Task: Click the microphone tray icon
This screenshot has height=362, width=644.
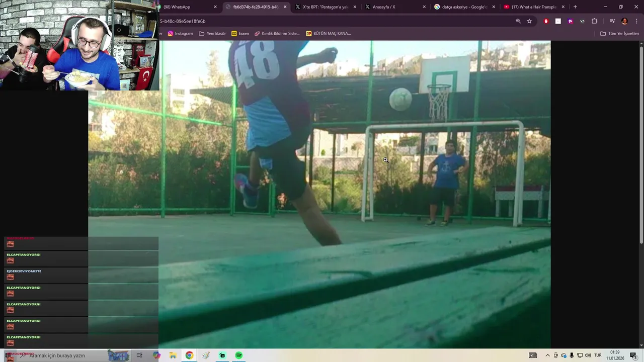Action: click(572, 355)
